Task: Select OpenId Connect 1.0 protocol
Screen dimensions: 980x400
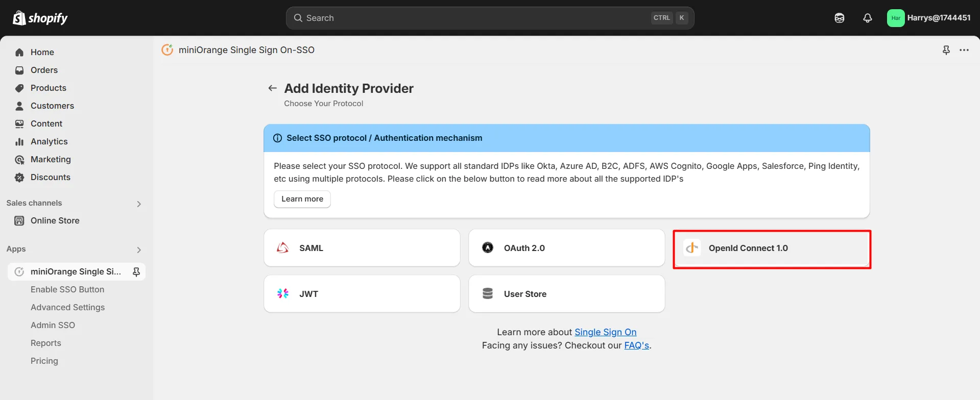Action: [x=772, y=248]
